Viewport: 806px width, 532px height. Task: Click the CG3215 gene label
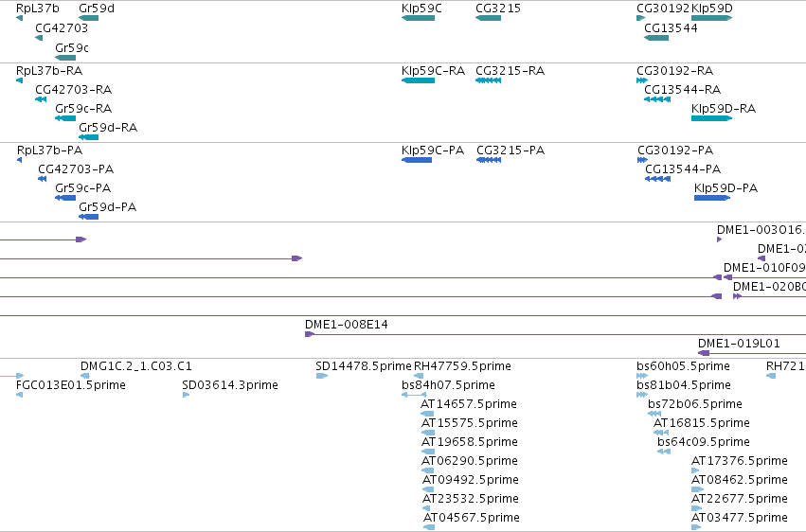(x=498, y=9)
